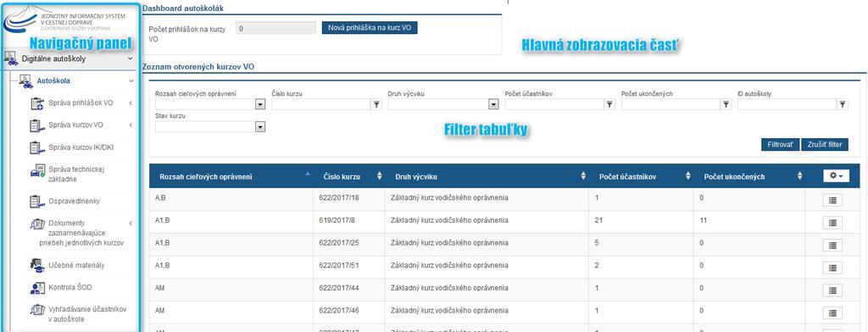Expand Správa prihlášok VO submenu arrow

(x=130, y=103)
